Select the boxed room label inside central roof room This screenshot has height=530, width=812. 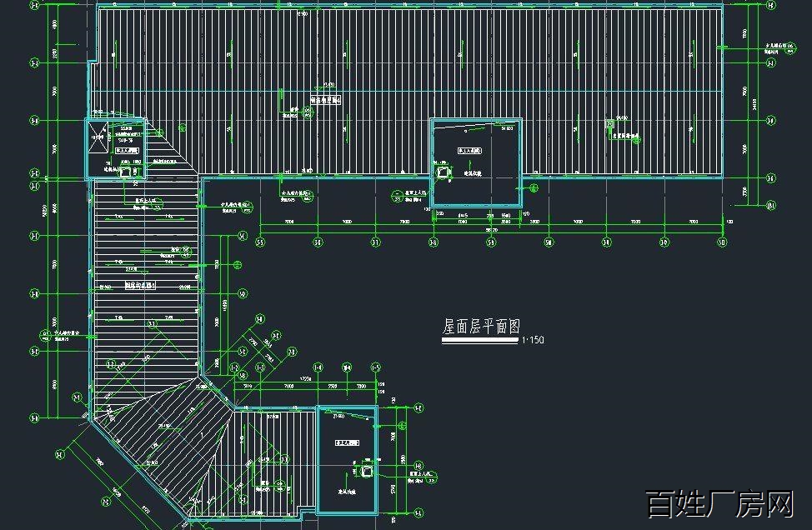[470, 151]
